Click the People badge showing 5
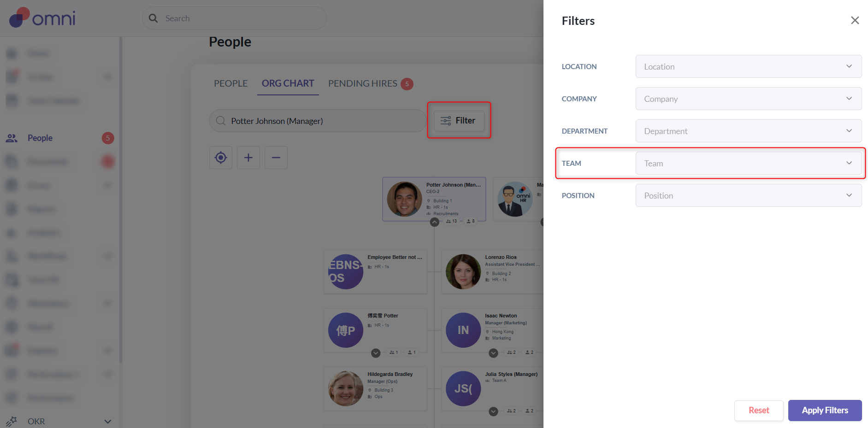Screen dimensions: 868x428 point(108,138)
